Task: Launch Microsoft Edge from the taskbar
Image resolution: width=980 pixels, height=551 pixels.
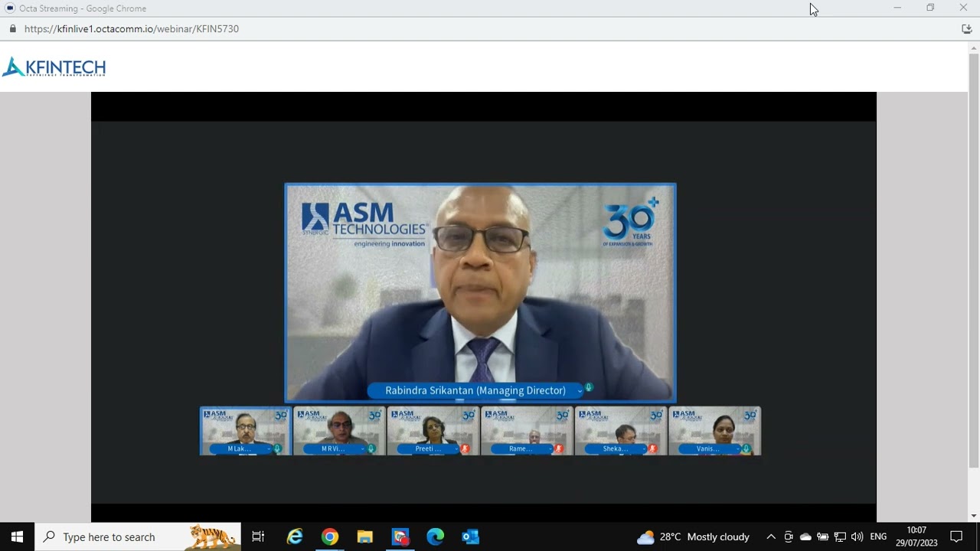Action: pyautogui.click(x=436, y=536)
